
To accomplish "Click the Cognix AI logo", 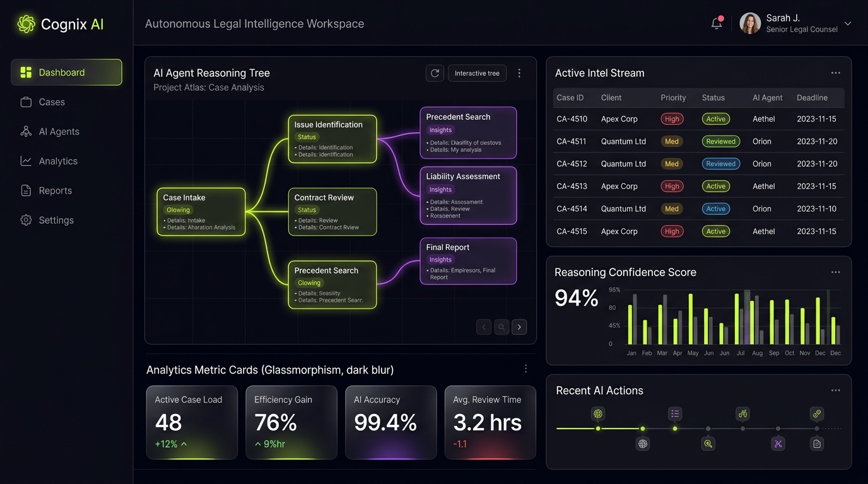I will (61, 24).
